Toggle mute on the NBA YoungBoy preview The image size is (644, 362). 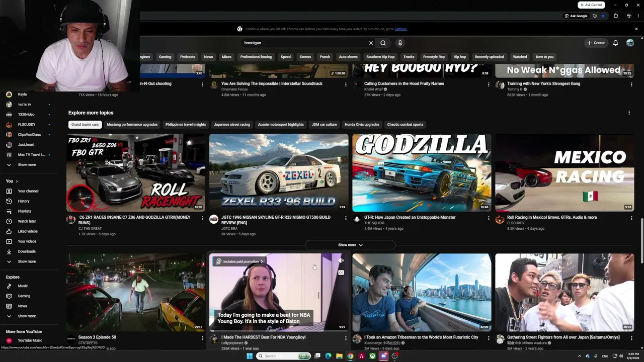pos(341,261)
